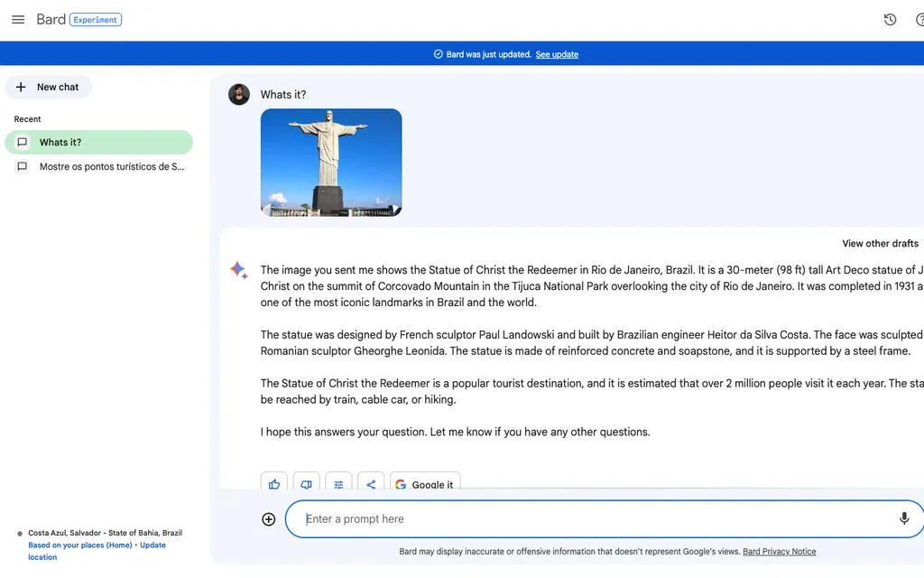
Task: Click the user profile avatar beside prompt
Action: pos(239,95)
